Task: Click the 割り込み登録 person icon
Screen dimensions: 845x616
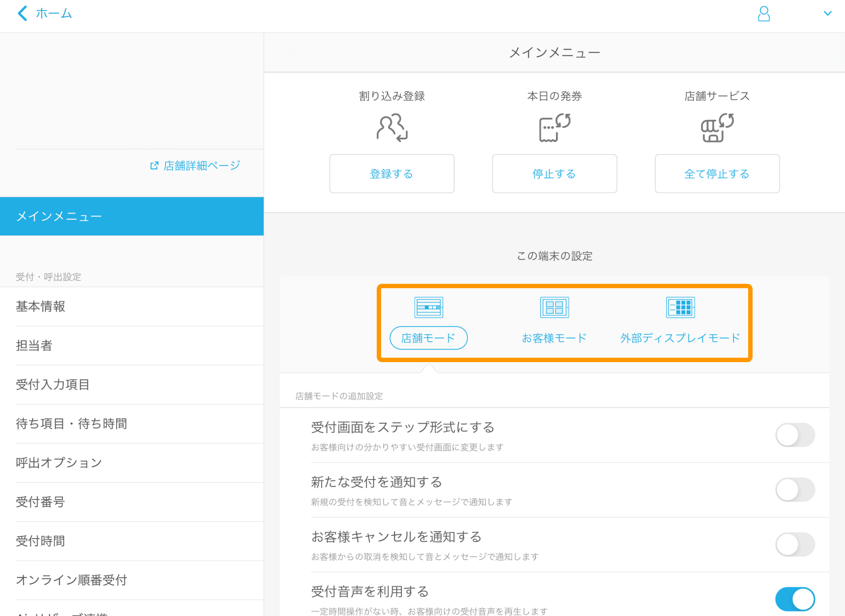Action: [x=391, y=128]
